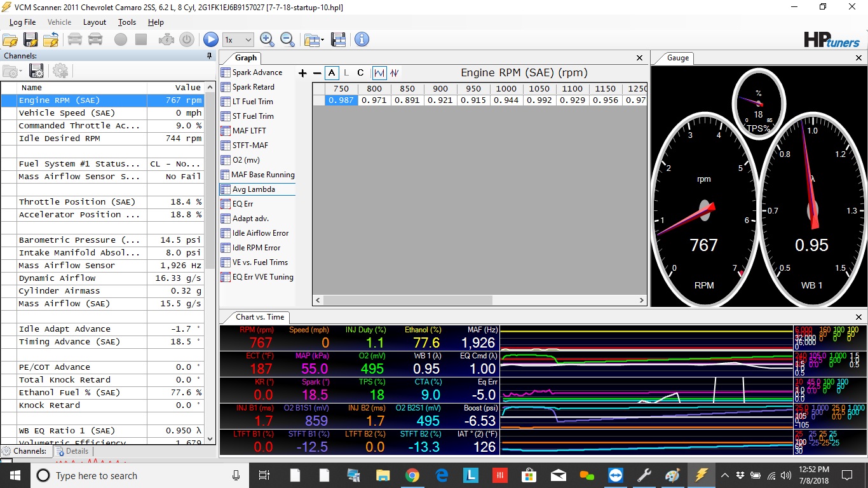Select the EQ Err VVE Tuning graph table
The image size is (868, 488).
[257, 277]
